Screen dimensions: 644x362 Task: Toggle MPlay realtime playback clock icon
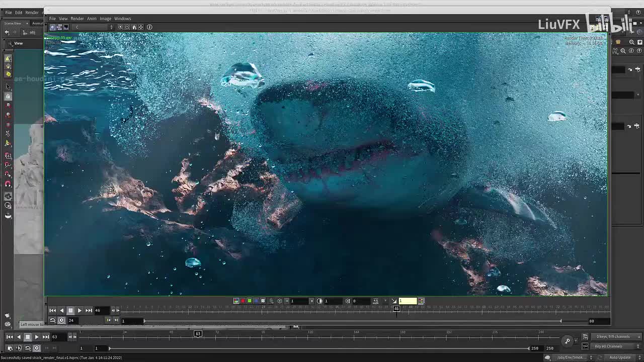coord(61,320)
